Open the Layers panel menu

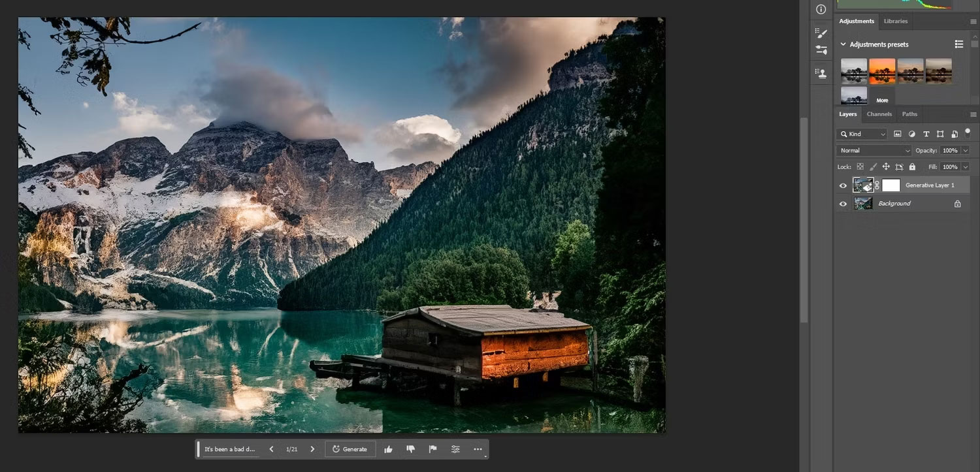pos(973,114)
